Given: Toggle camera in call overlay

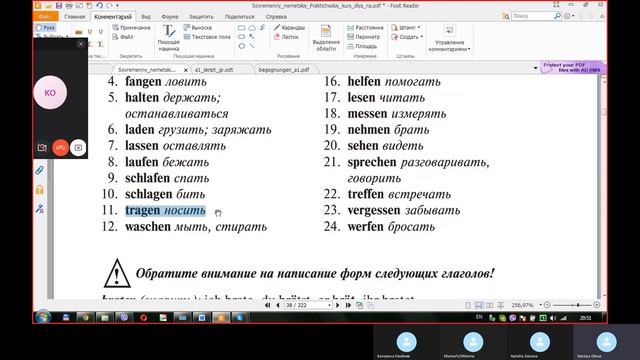Looking at the screenshot, I should pyautogui.click(x=42, y=147).
